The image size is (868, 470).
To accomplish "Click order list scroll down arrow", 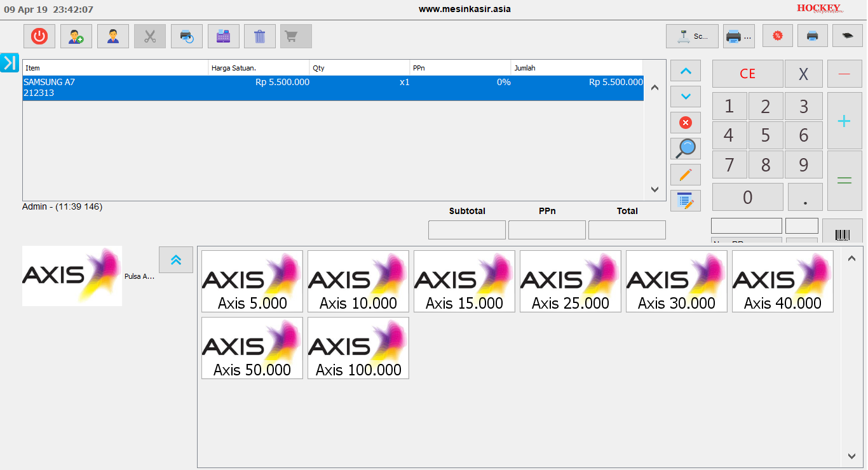I will click(x=655, y=189).
